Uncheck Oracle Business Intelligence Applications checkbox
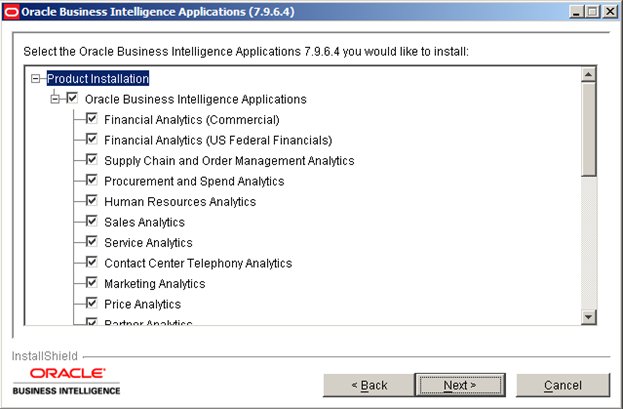Image resolution: width=623 pixels, height=409 pixels. pos(72,98)
